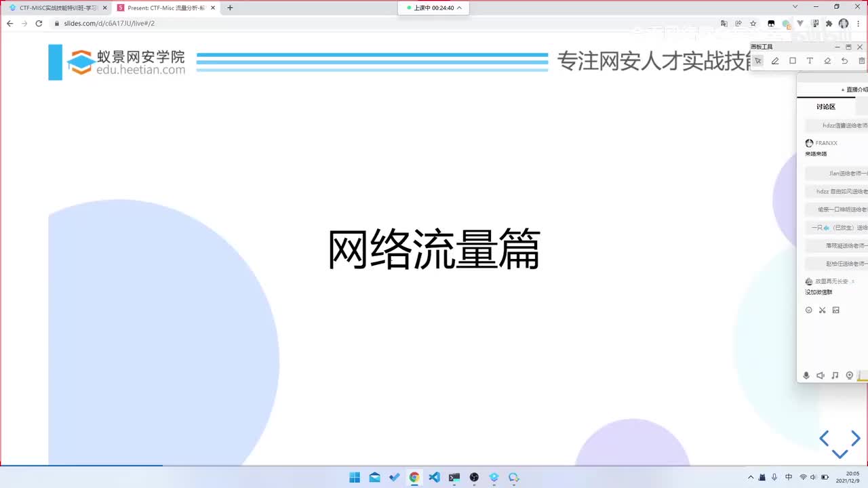Translate this page icon
The width and height of the screenshot is (868, 488).
click(x=724, y=23)
